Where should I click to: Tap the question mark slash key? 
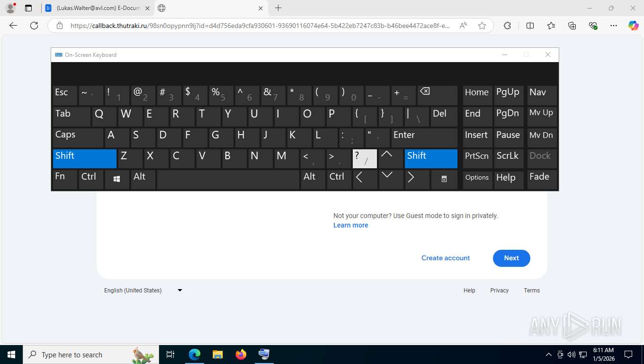point(365,158)
